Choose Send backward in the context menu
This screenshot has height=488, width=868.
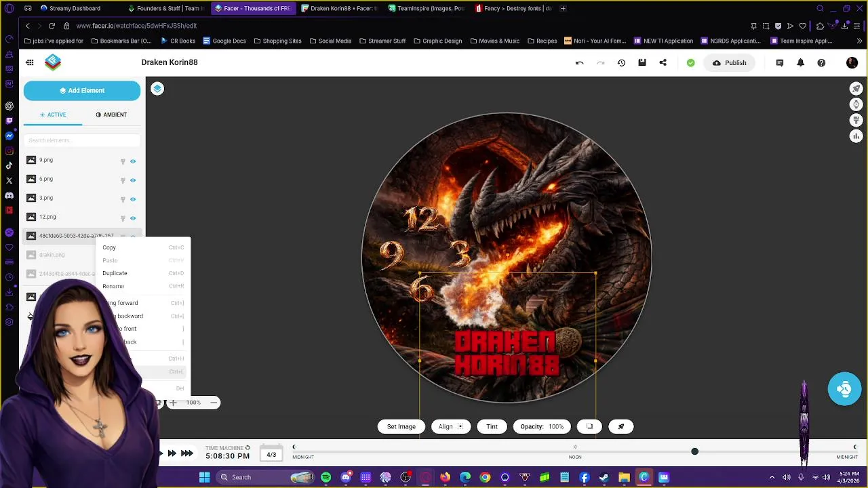tap(143, 316)
